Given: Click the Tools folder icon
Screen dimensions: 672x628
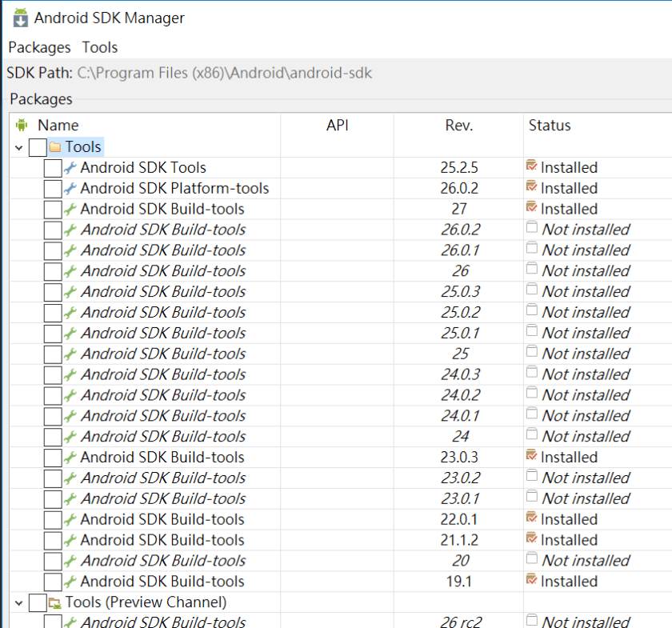Looking at the screenshot, I should (x=55, y=147).
